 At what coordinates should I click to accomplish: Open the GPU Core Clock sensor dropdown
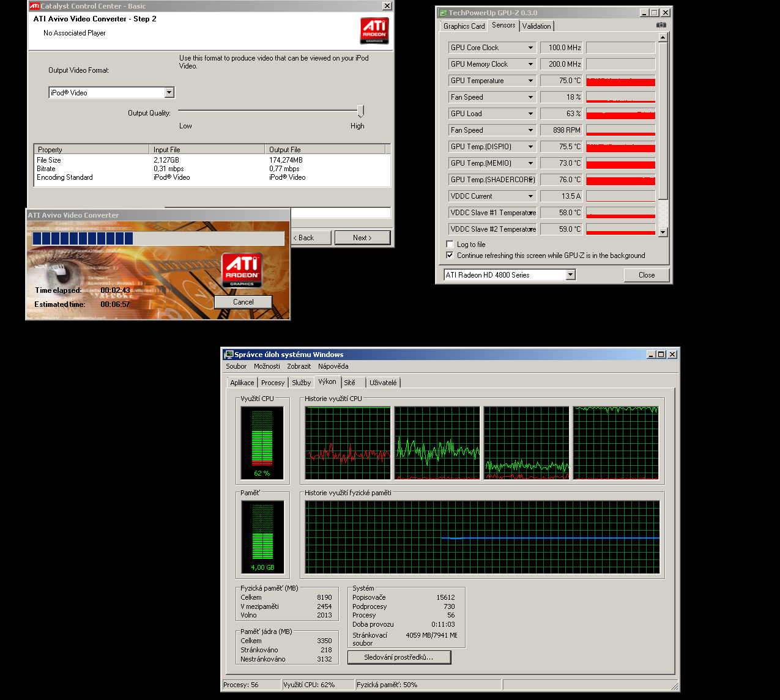530,48
